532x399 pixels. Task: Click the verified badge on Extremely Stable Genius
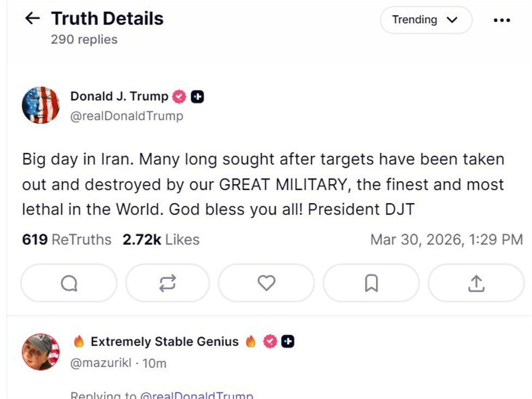[270, 342]
